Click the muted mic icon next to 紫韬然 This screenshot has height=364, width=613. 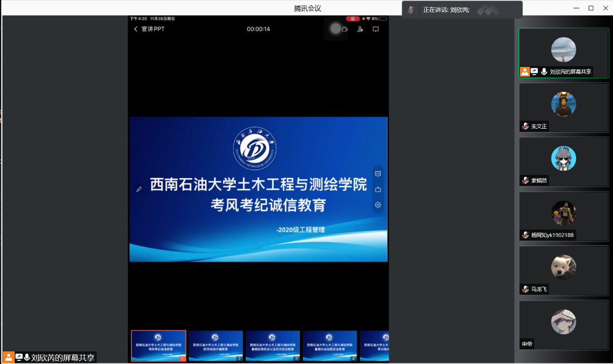click(525, 181)
